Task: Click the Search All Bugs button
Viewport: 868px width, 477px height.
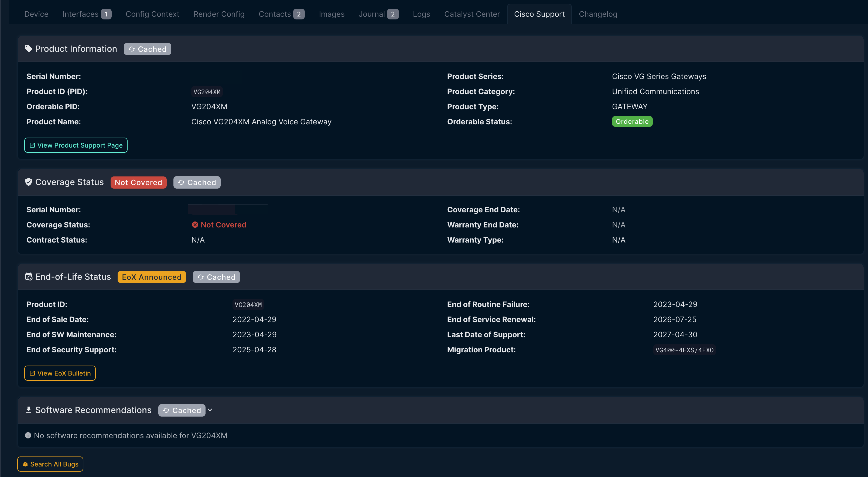Action: [x=50, y=464]
